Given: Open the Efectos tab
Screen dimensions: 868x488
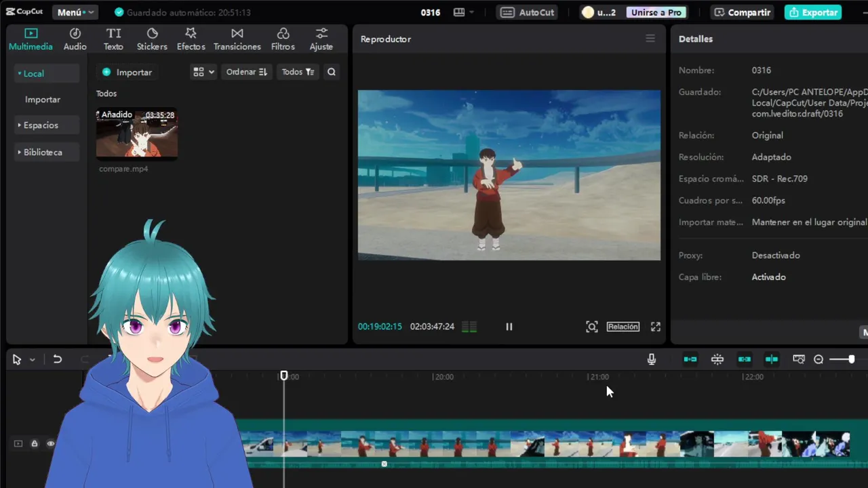Looking at the screenshot, I should pyautogui.click(x=191, y=39).
